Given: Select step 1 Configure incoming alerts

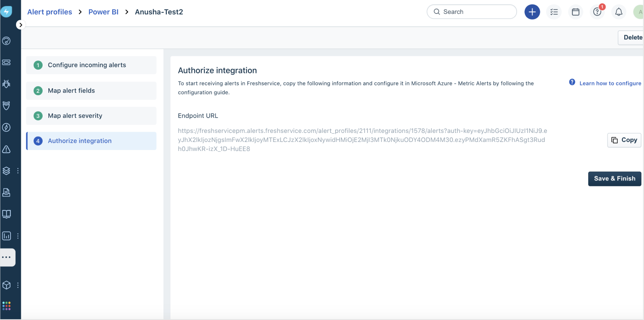Looking at the screenshot, I should 91,65.
